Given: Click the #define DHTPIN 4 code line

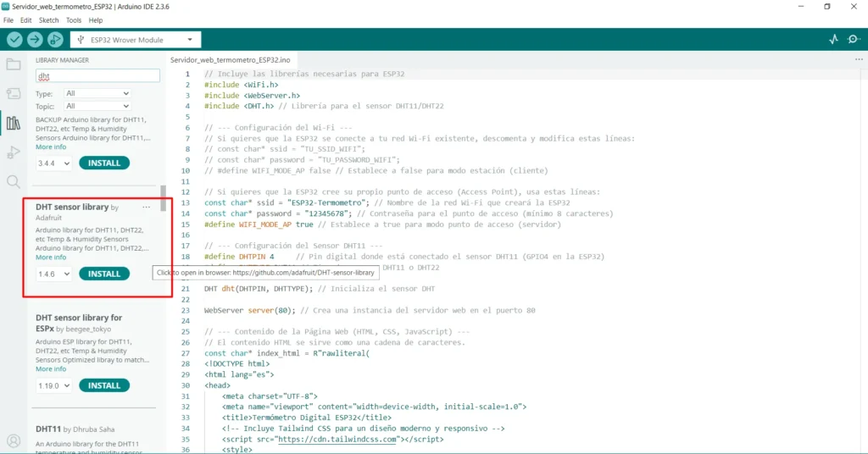Looking at the screenshot, I should tap(239, 257).
